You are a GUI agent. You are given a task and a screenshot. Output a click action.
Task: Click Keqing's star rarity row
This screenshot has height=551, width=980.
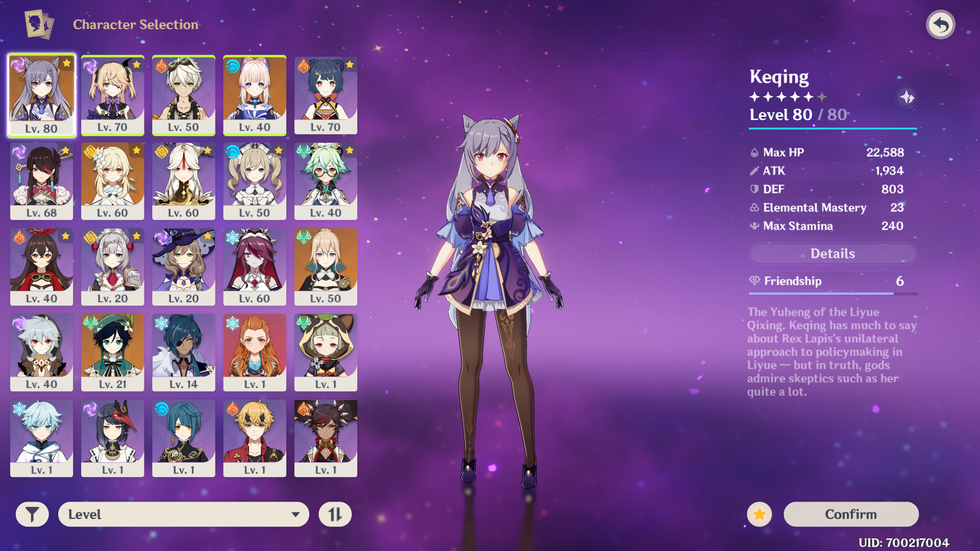tap(788, 96)
